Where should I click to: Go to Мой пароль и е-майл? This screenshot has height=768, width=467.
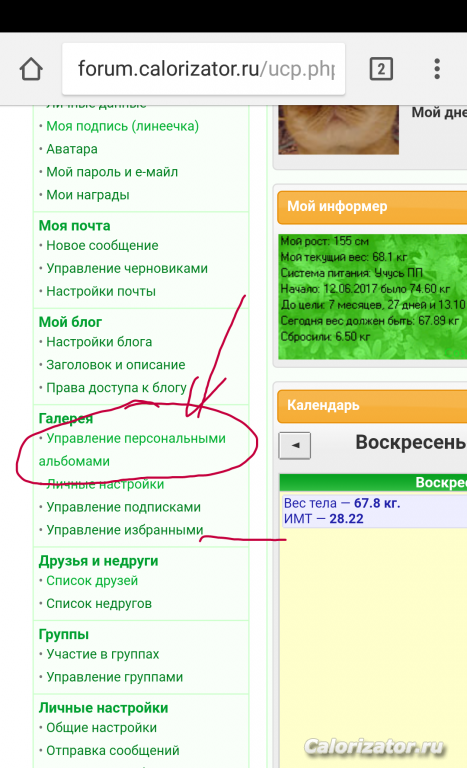(112, 172)
